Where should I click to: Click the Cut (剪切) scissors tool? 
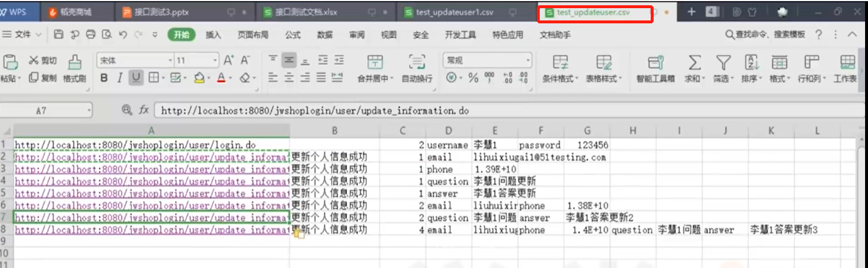coord(43,60)
